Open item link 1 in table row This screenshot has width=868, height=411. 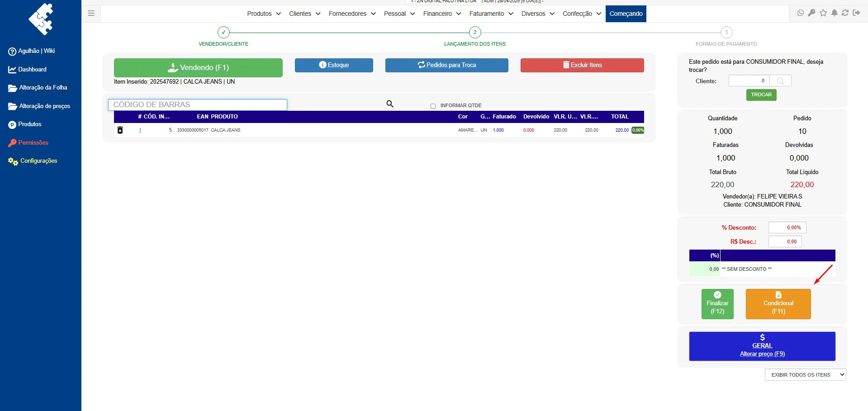tap(140, 130)
